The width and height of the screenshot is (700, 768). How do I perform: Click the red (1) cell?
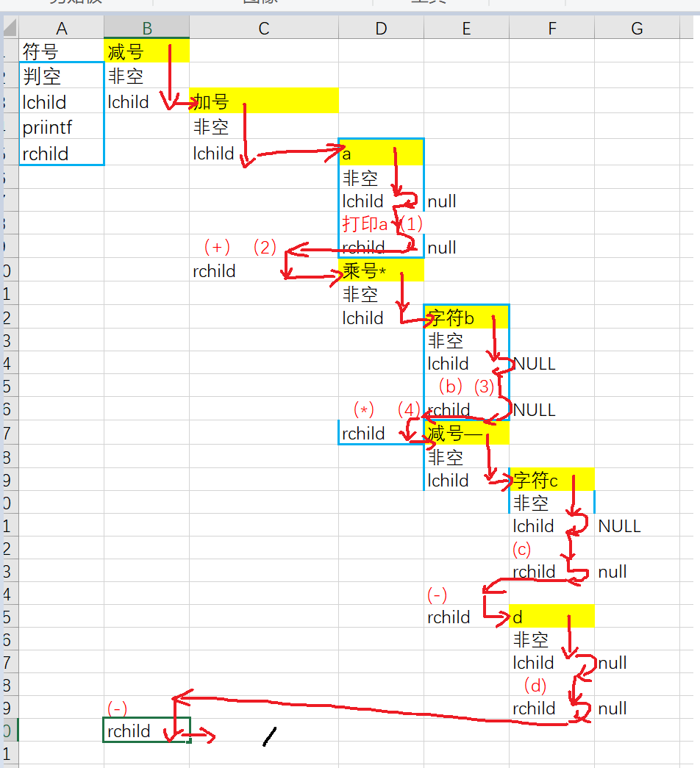point(411,224)
